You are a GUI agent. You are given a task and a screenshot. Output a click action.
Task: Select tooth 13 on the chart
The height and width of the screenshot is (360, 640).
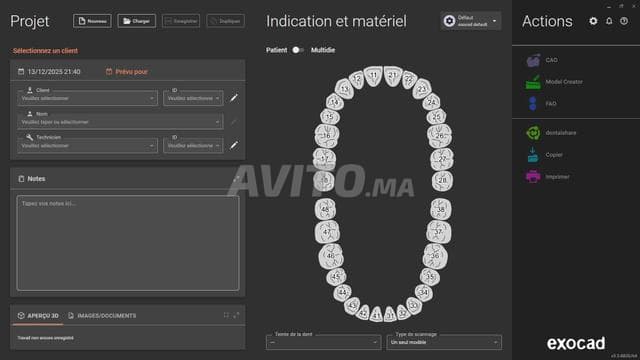345,89
